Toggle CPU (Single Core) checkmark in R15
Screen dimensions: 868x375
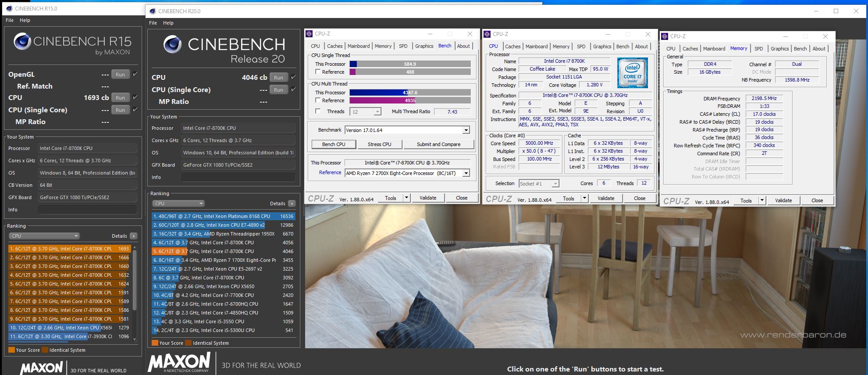[135, 110]
